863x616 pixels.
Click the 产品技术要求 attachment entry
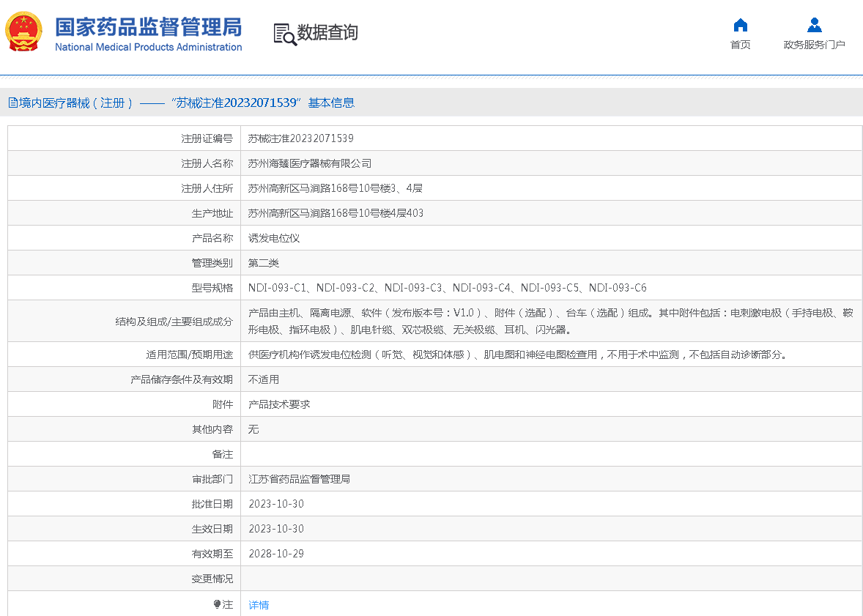tap(279, 404)
